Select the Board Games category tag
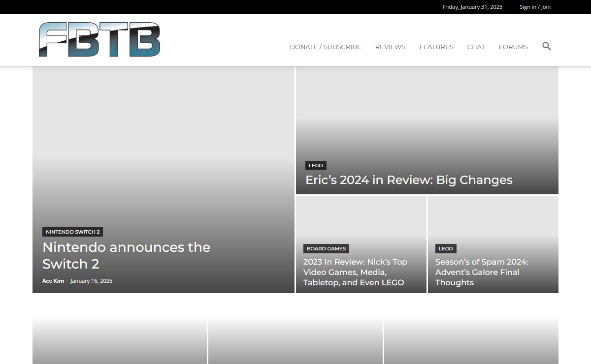591x364 pixels. pos(326,248)
